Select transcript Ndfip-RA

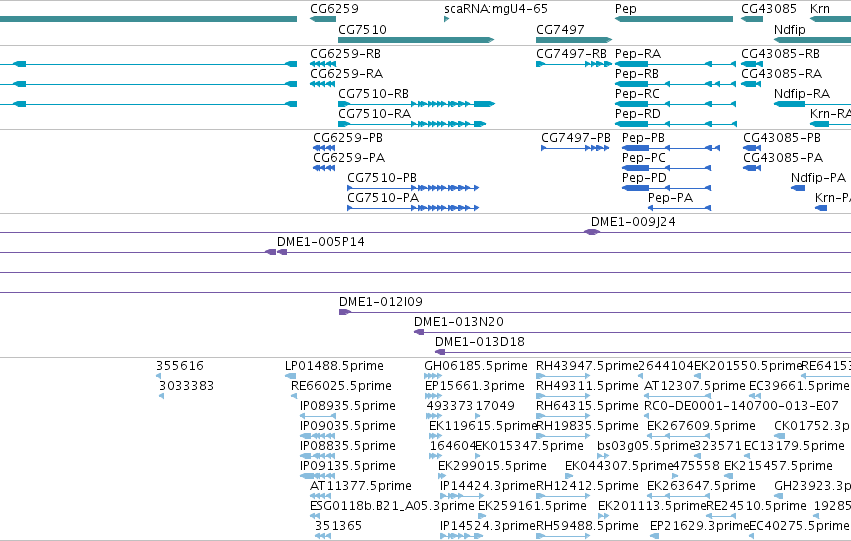click(812, 104)
